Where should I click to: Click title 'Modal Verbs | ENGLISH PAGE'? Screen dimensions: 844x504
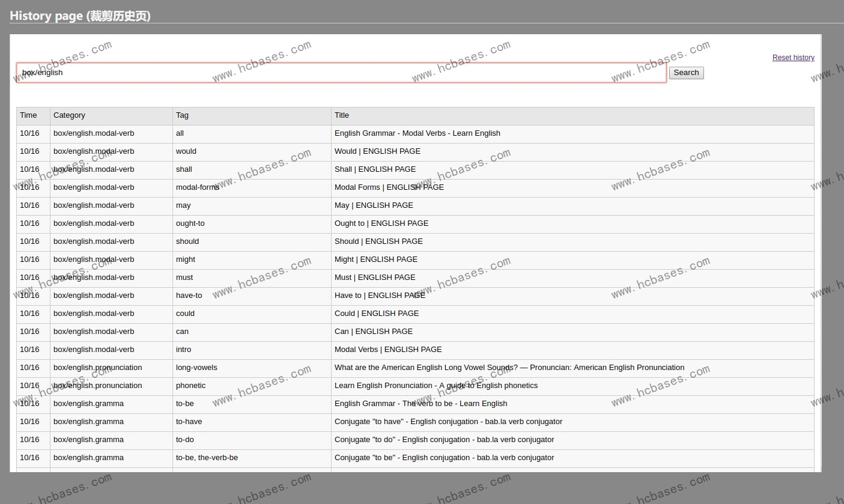point(388,350)
